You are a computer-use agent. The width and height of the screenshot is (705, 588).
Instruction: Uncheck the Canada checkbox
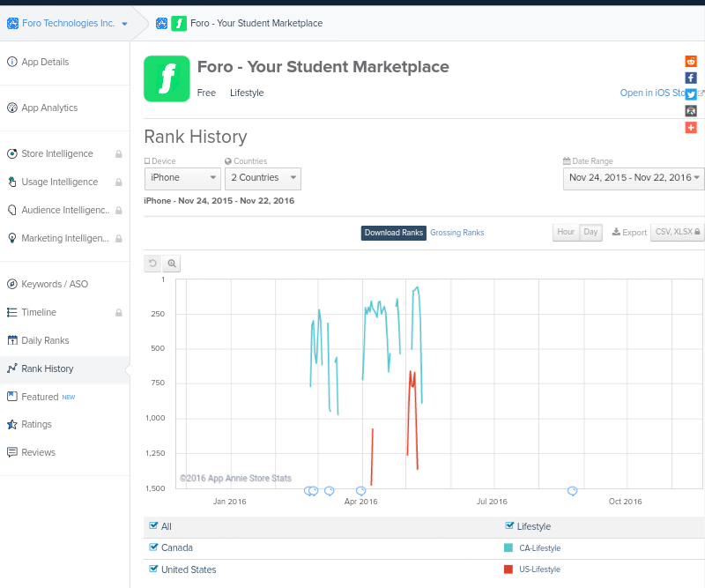(154, 547)
